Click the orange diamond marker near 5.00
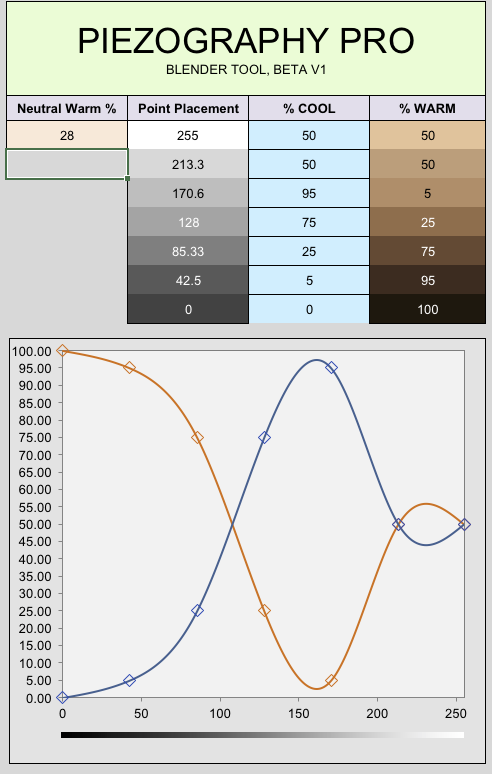Viewport: 492px width, 774px height. (x=332, y=681)
